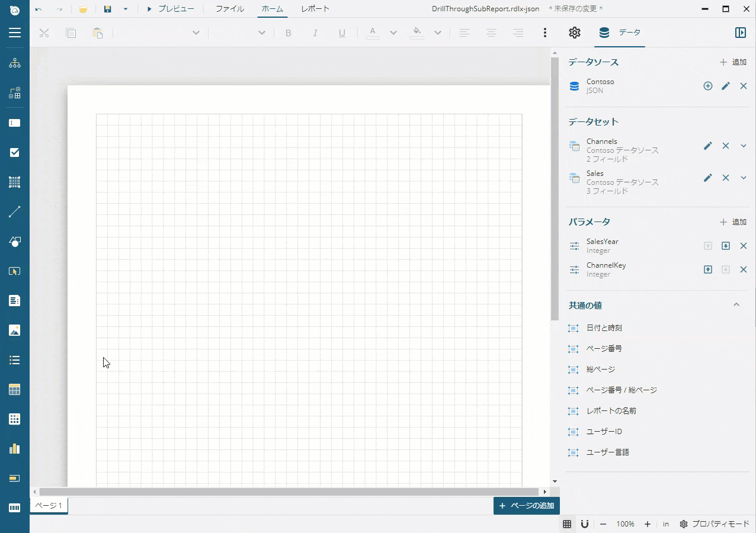Move the SalesYear parameter down
Image resolution: width=756 pixels, height=533 pixels.
coord(726,246)
